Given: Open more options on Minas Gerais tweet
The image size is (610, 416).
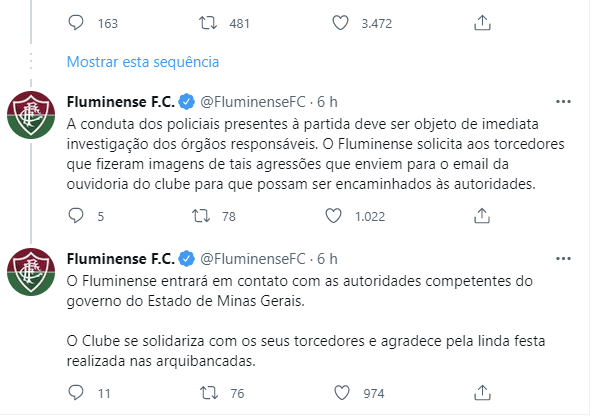Looking at the screenshot, I should point(563,258).
